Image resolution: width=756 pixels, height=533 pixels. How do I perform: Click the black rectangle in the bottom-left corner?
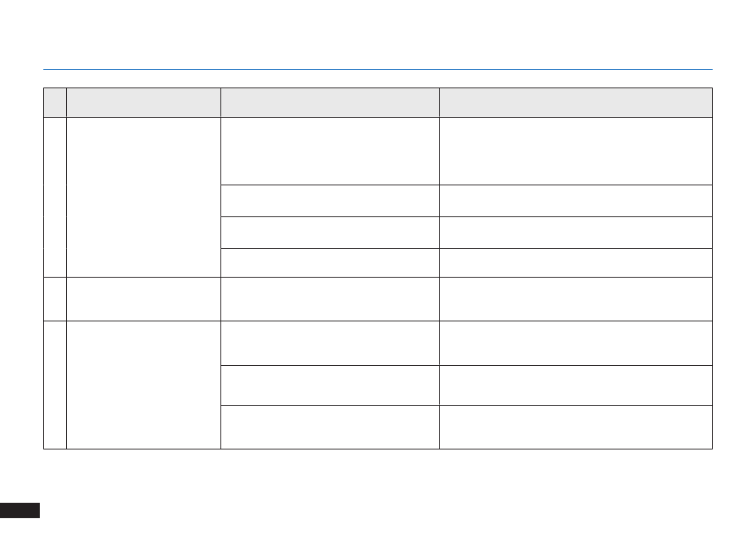coord(20,511)
